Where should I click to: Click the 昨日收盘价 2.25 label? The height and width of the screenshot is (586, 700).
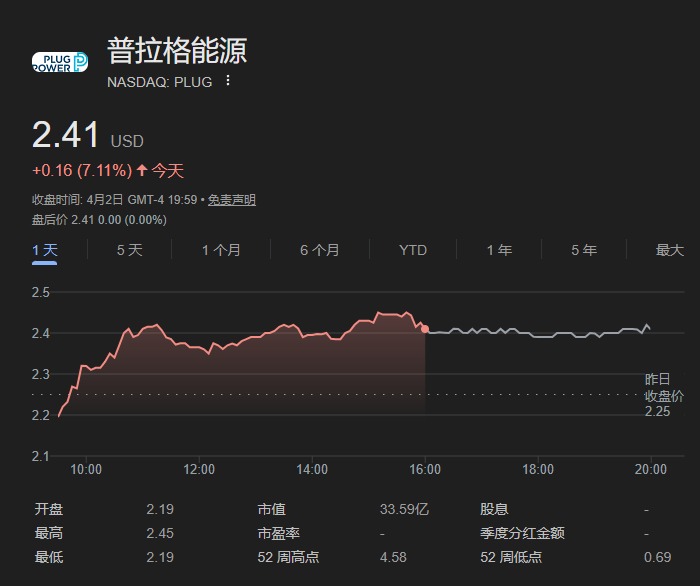(x=663, y=395)
